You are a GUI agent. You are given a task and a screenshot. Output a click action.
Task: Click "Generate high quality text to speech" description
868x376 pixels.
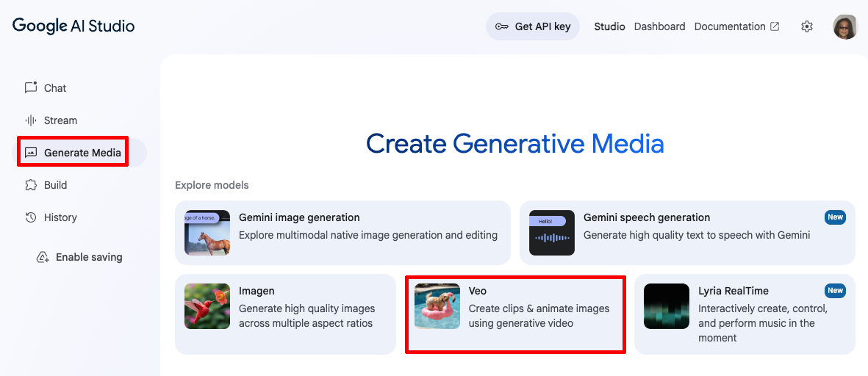point(697,235)
